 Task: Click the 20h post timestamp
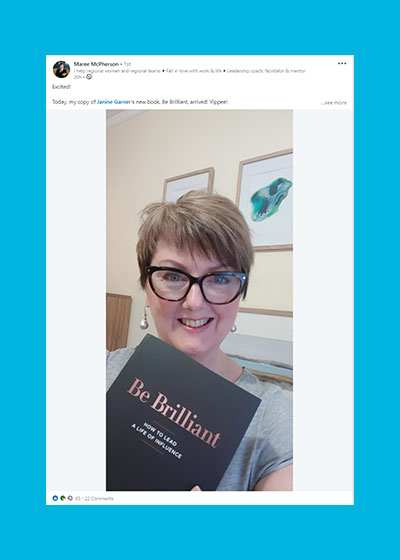[77, 77]
